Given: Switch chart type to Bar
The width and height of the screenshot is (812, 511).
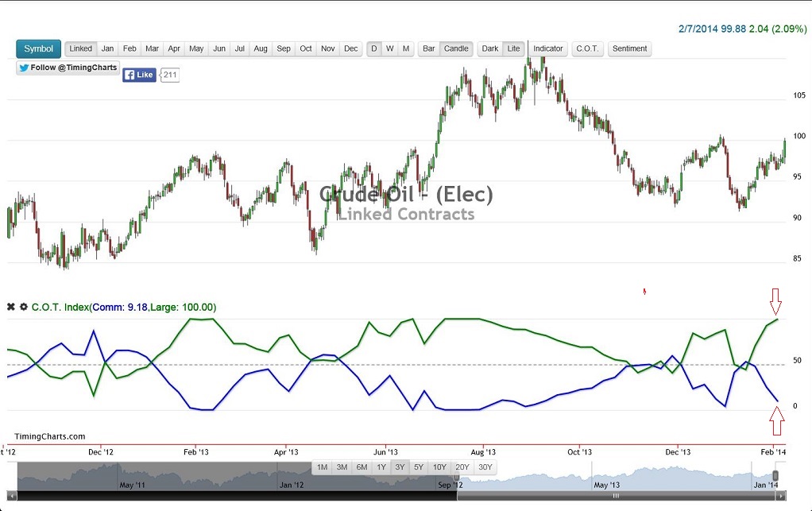Looking at the screenshot, I should coord(429,48).
